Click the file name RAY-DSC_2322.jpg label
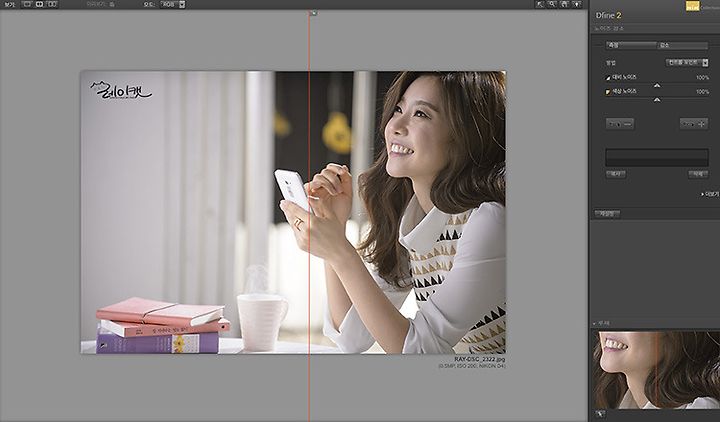This screenshot has height=422, width=720. (x=480, y=359)
